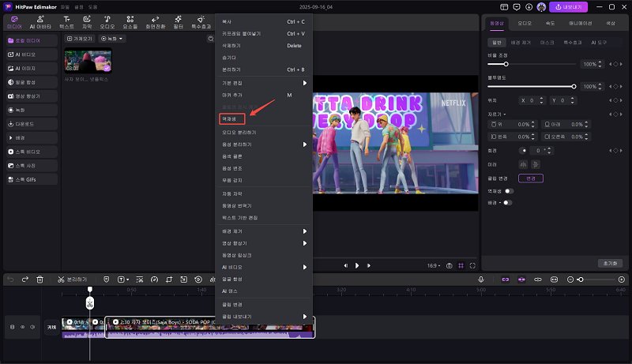This screenshot has width=632, height=364.
Task: Open the 오디오 (Audio) library in the top toolbar
Action: pyautogui.click(x=107, y=22)
